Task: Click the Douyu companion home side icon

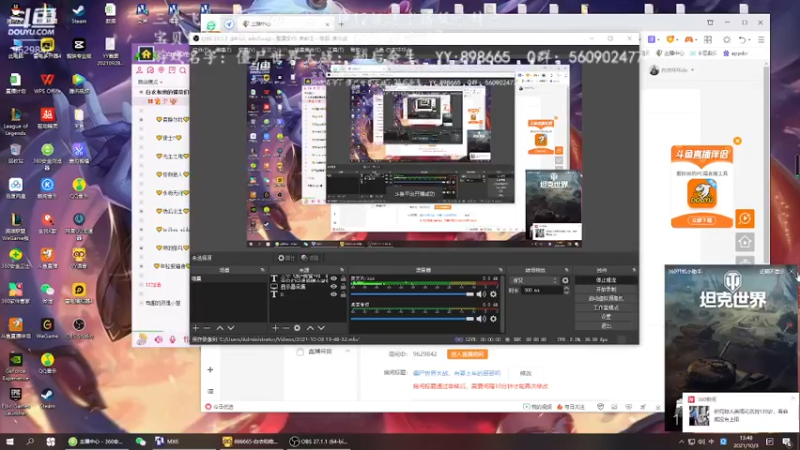Action: tap(745, 242)
